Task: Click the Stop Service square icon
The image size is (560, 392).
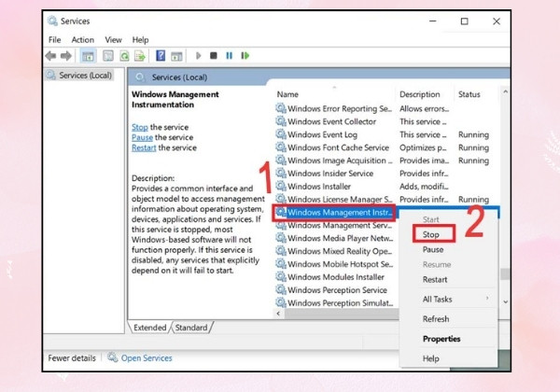Action: pyautogui.click(x=214, y=56)
